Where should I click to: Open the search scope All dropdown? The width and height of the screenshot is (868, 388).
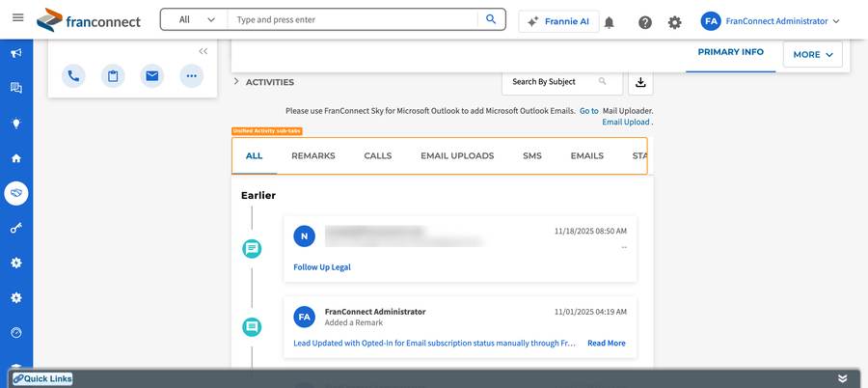click(x=196, y=19)
